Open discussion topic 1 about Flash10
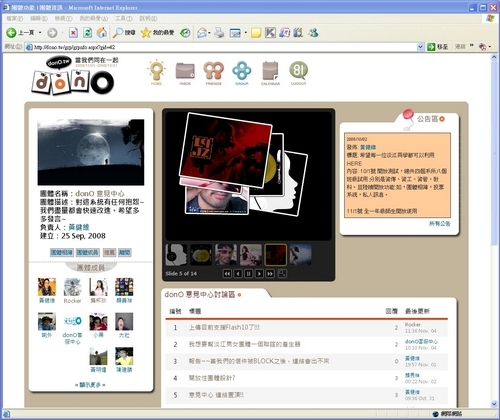Viewport: 500px width, 420px height. (224, 328)
